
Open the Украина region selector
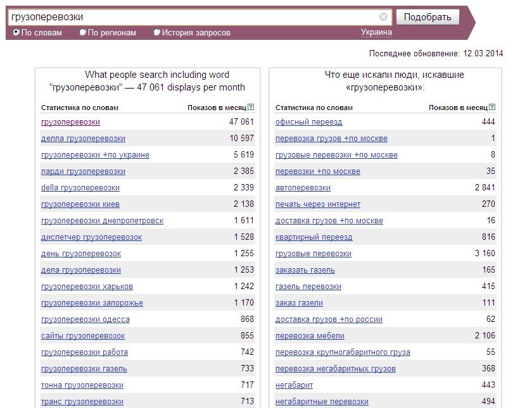(x=376, y=32)
